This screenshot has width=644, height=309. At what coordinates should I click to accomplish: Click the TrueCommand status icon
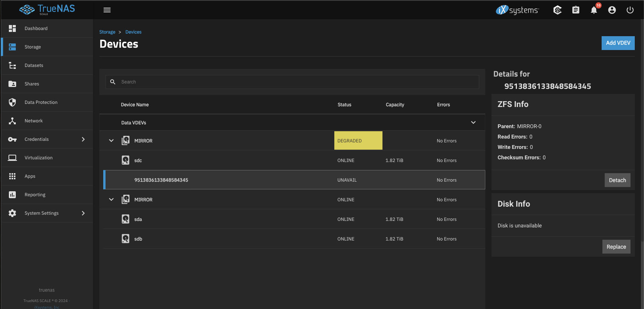tap(557, 10)
